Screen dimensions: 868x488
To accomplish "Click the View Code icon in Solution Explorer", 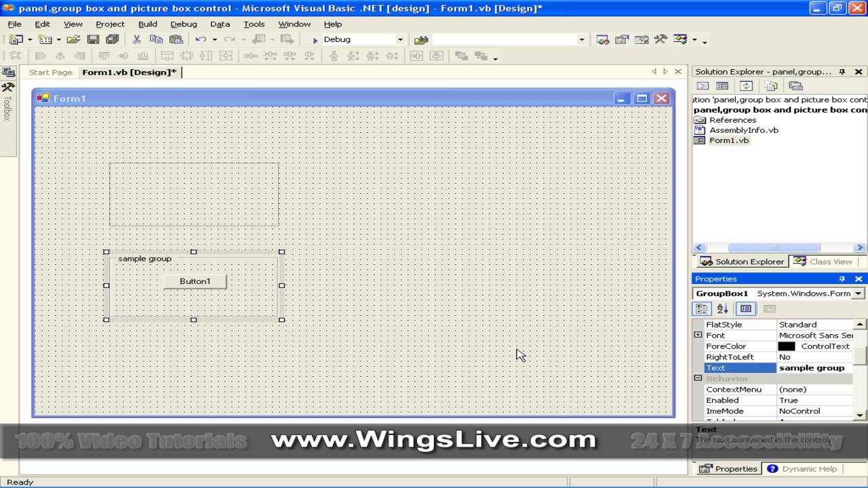I will [x=703, y=85].
